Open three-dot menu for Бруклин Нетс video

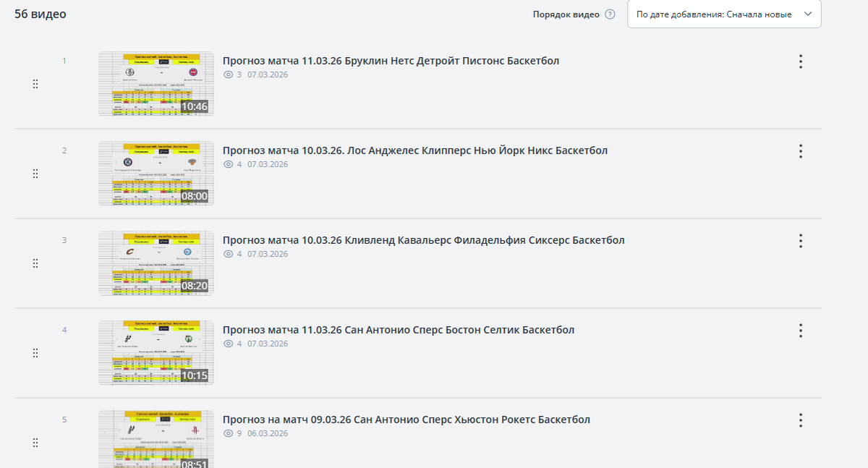point(801,61)
